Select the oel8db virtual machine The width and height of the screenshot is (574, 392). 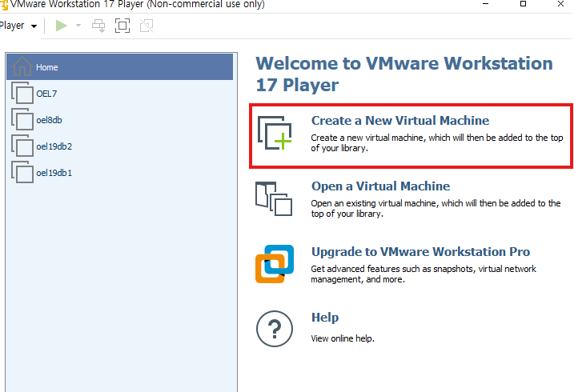[x=120, y=120]
